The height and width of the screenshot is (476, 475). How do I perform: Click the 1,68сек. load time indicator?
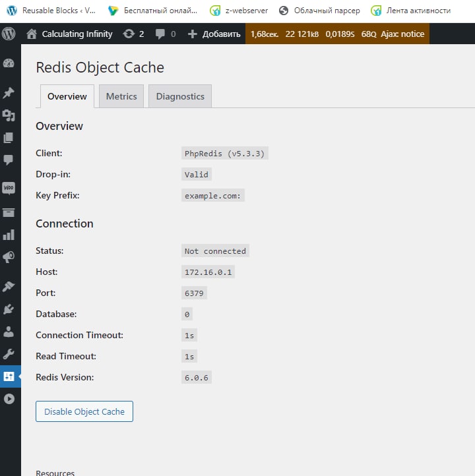[x=265, y=34]
